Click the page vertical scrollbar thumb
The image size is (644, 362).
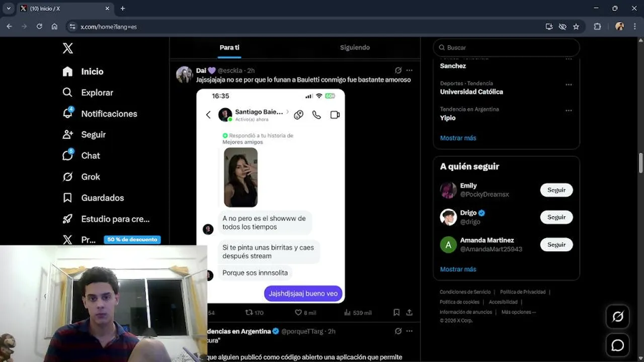pos(640,163)
